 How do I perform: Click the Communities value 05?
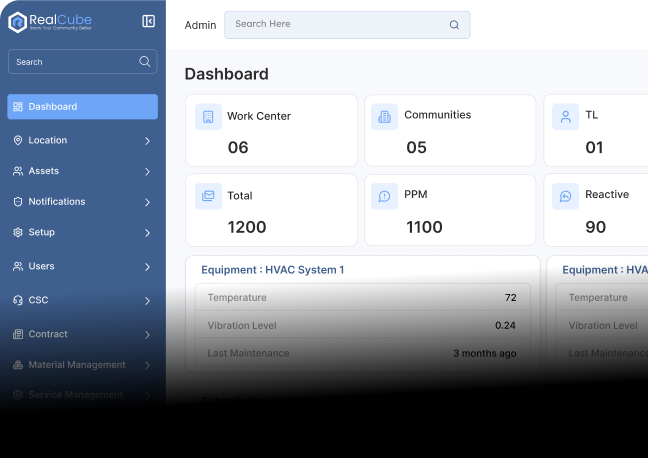pyautogui.click(x=416, y=148)
